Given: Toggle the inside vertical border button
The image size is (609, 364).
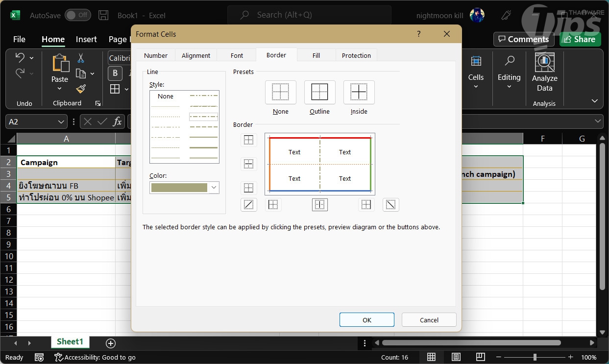Looking at the screenshot, I should (319, 205).
